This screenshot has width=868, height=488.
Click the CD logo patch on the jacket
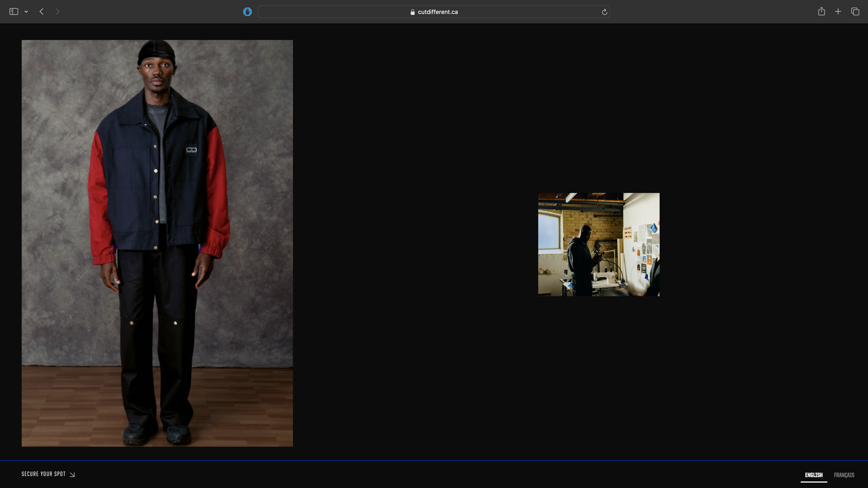coord(191,150)
